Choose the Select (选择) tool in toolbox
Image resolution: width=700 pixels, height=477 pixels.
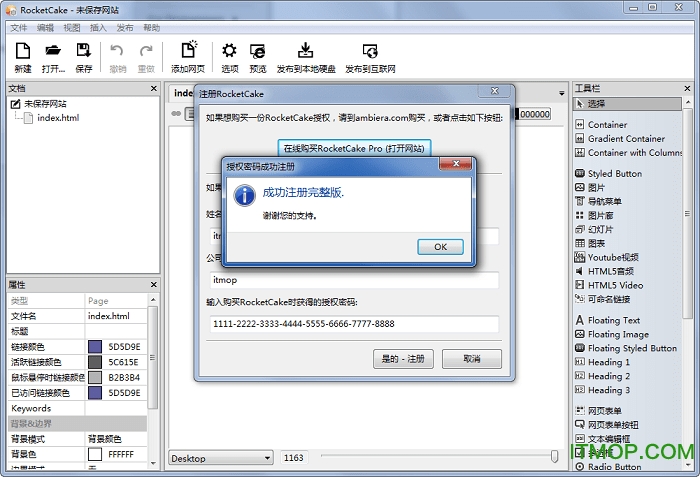point(628,104)
